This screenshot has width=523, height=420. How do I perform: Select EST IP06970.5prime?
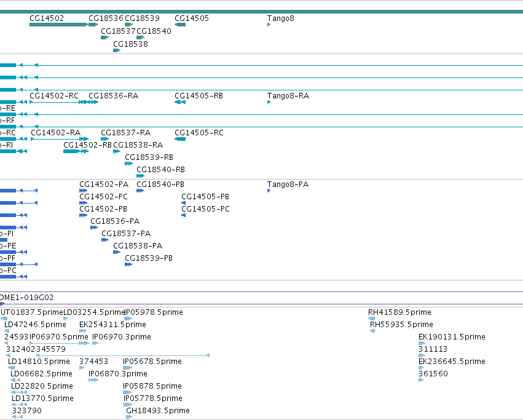click(x=59, y=337)
